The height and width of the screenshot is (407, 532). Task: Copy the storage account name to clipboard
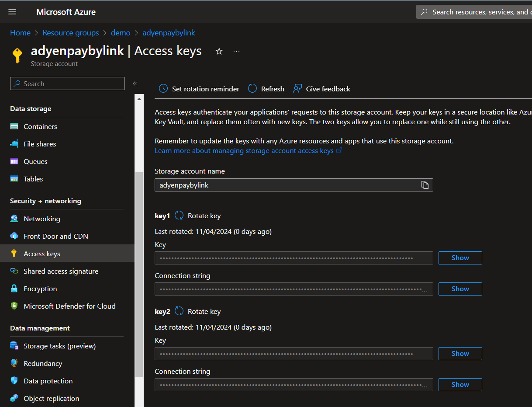[425, 185]
